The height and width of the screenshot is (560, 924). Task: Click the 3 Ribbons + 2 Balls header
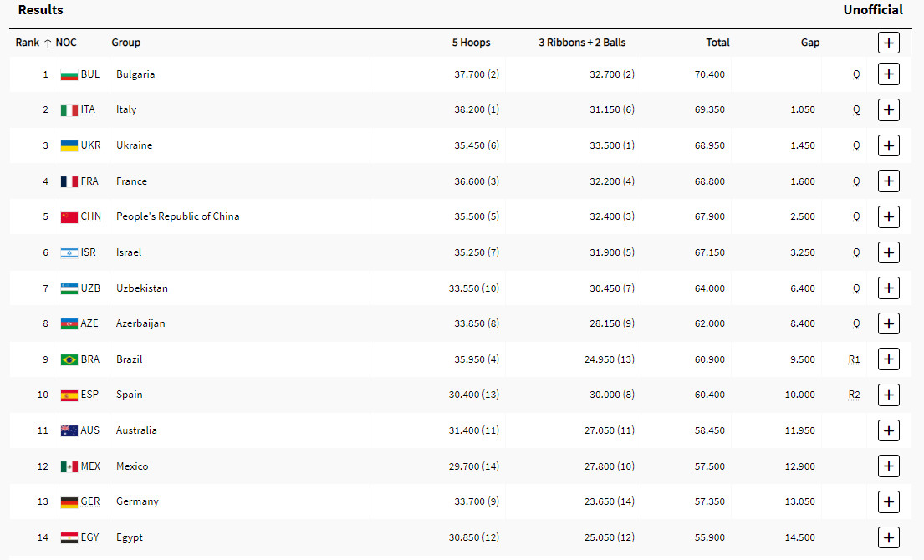click(582, 43)
